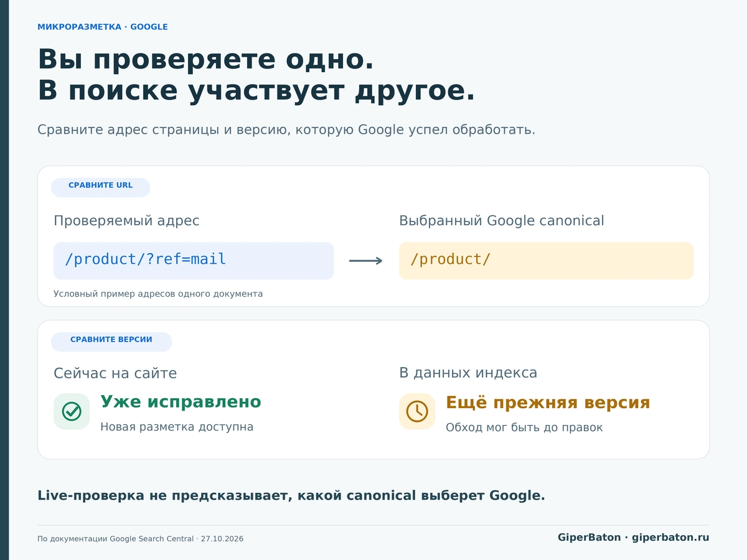This screenshot has height=560, width=747.
Task: Click the /product/ canonical box
Action: 546,261
